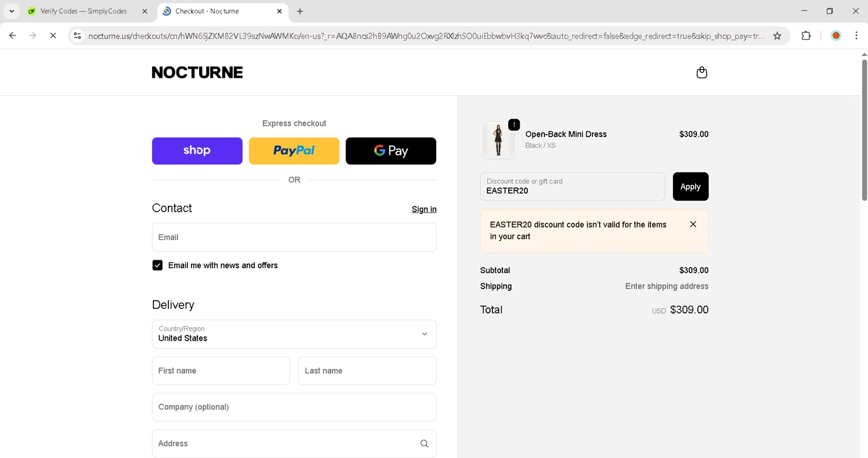868x458 pixels.
Task: Open the tab search dropdown arrow
Action: [x=12, y=11]
